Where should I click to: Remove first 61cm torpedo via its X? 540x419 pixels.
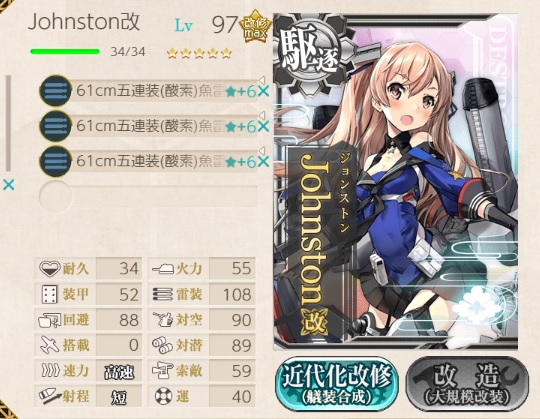pos(263,92)
